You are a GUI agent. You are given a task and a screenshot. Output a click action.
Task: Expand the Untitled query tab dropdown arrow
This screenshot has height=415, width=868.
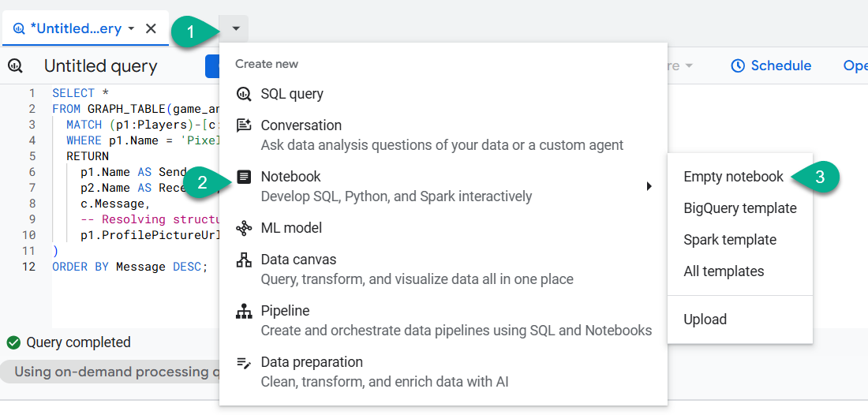(x=131, y=28)
